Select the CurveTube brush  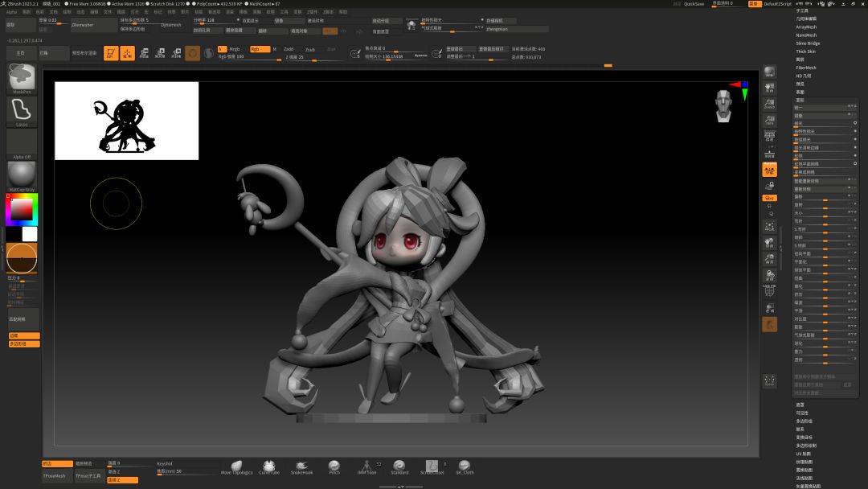[269, 468]
